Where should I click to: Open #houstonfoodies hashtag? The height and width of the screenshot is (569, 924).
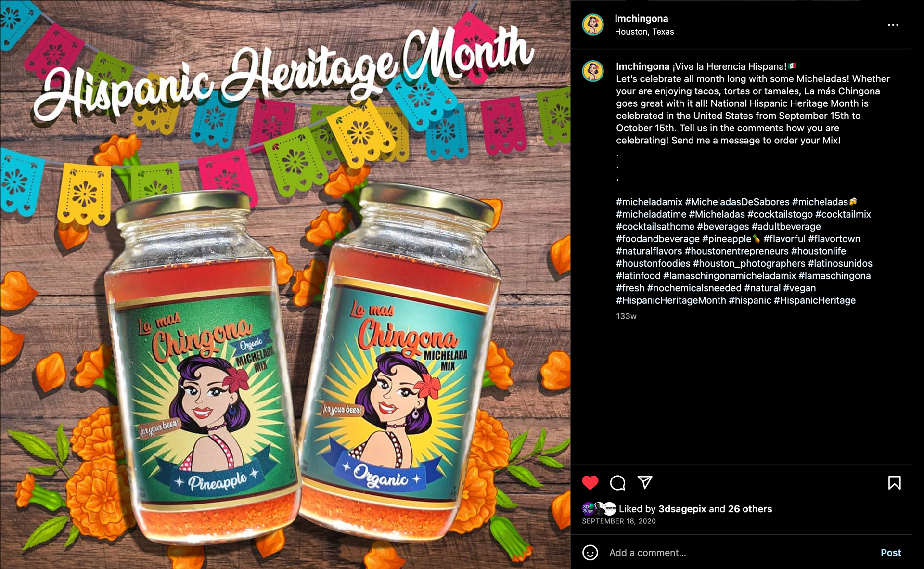[653, 263]
